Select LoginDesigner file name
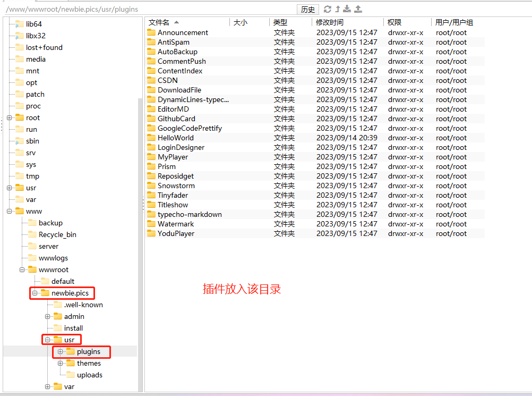This screenshot has height=396, width=532. point(181,147)
